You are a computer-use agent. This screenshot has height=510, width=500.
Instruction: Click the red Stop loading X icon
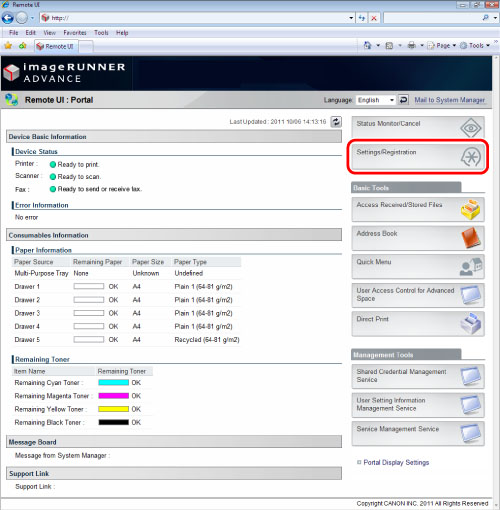click(x=374, y=18)
